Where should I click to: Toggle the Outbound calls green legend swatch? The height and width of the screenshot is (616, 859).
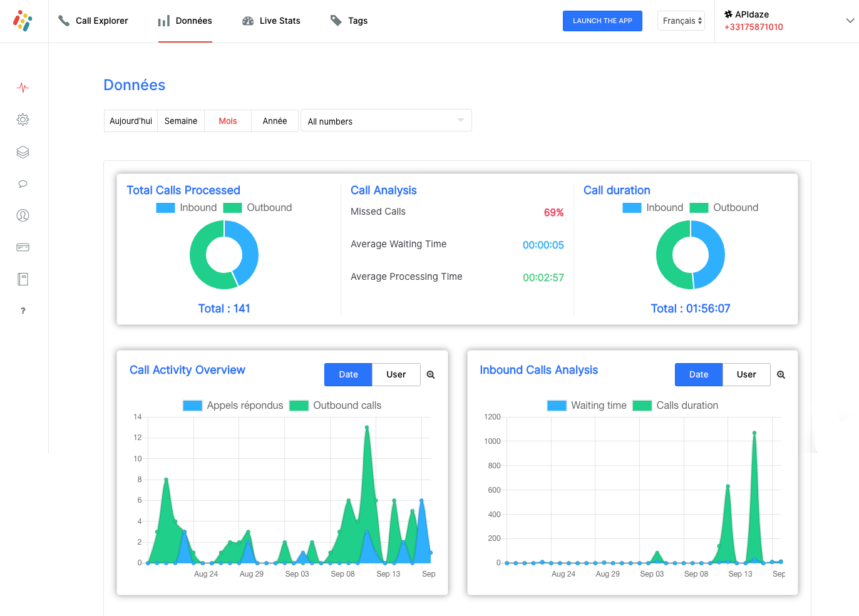(x=299, y=406)
